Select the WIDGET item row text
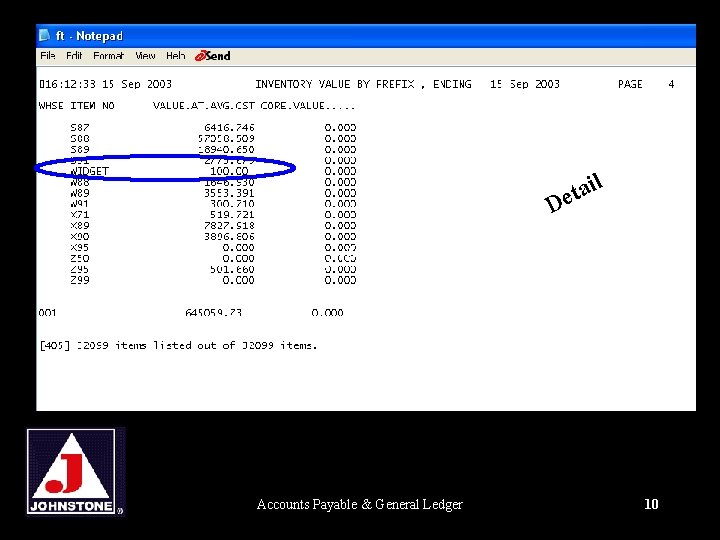This screenshot has height=540, width=720. (90, 171)
